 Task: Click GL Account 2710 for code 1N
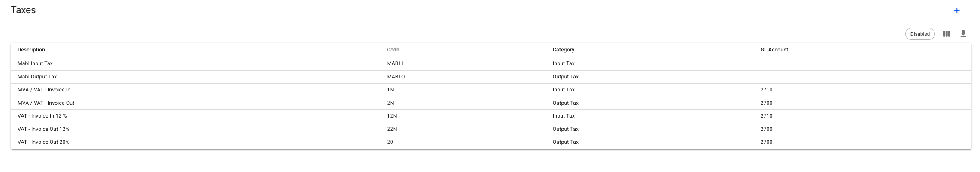point(766,90)
